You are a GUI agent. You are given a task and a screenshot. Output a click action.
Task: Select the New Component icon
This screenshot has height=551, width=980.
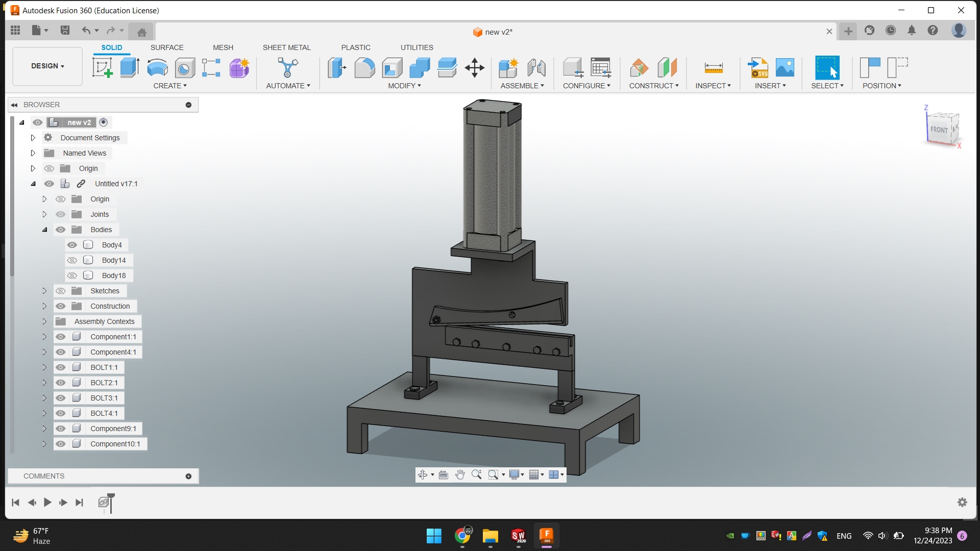[508, 67]
